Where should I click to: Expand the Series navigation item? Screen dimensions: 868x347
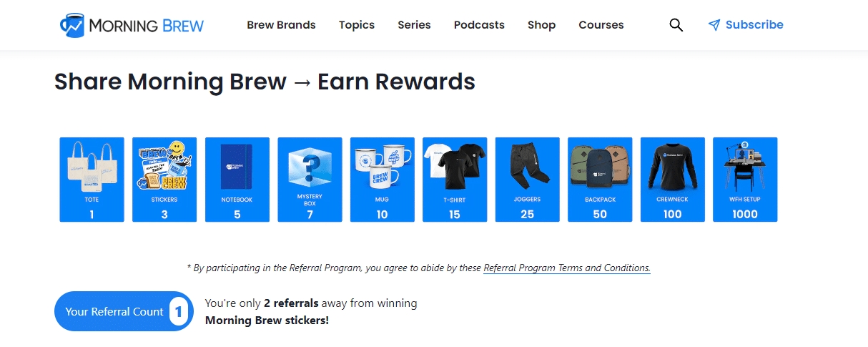click(x=414, y=25)
